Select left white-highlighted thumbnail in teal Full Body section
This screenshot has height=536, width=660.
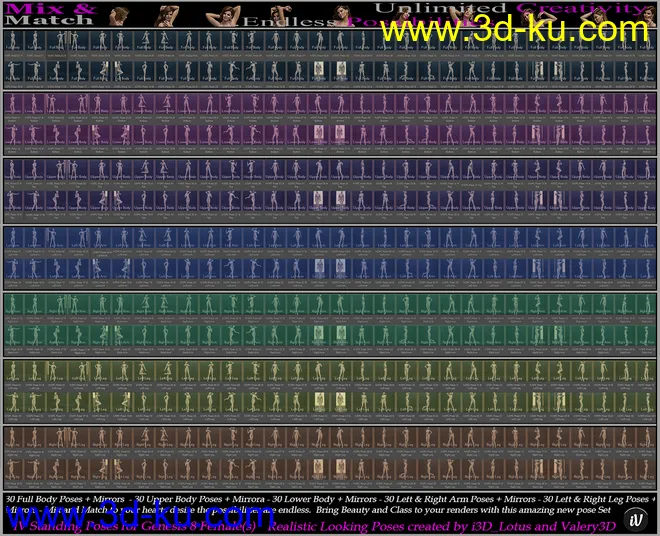320,69
